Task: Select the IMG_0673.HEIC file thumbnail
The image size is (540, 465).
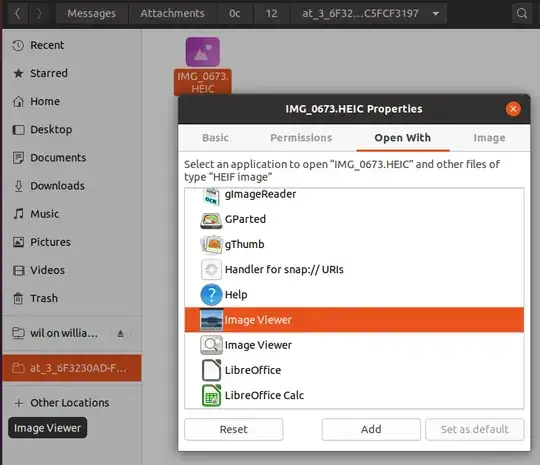Action: click(x=202, y=52)
